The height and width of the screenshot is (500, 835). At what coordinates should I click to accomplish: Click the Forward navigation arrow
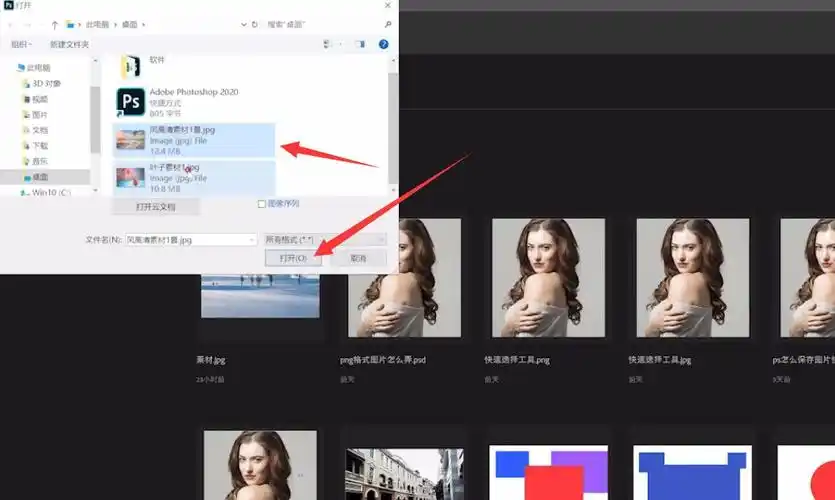pyautogui.click(x=27, y=24)
